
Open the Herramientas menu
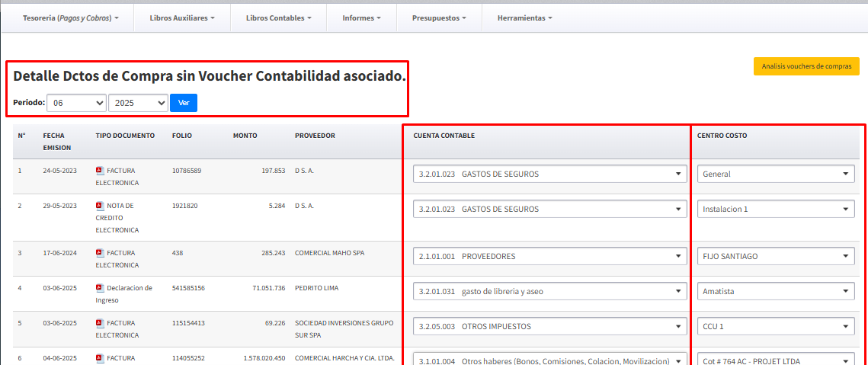click(524, 18)
